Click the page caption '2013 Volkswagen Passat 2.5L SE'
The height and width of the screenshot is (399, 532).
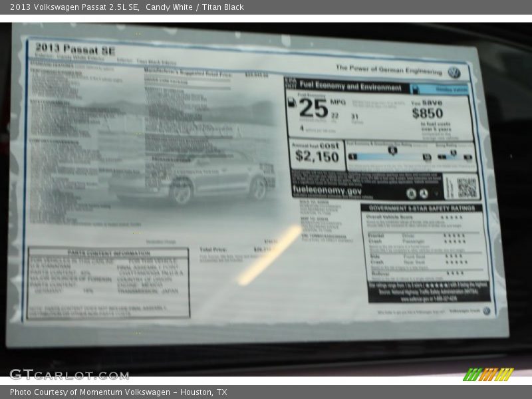tap(74, 7)
